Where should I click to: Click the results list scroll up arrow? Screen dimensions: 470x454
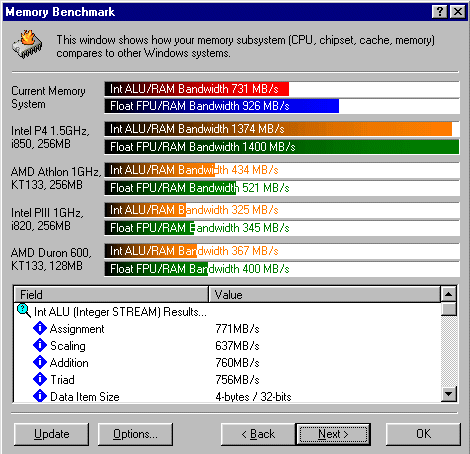448,294
